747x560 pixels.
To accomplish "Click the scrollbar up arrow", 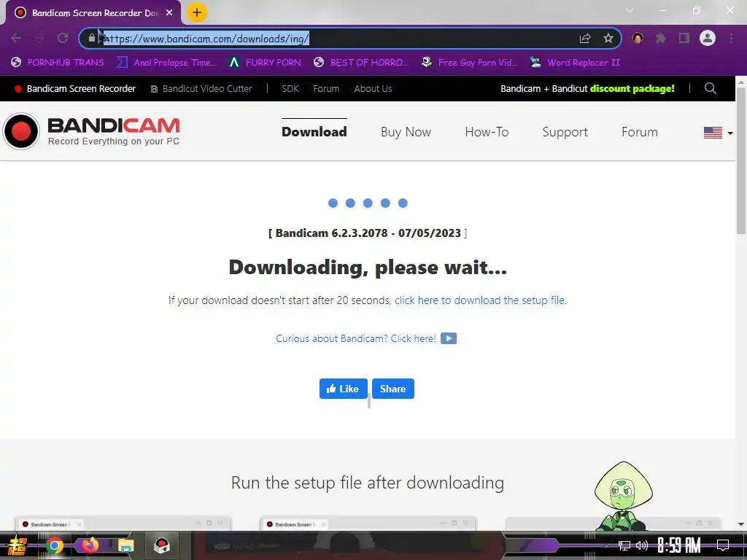I will pos(741,82).
